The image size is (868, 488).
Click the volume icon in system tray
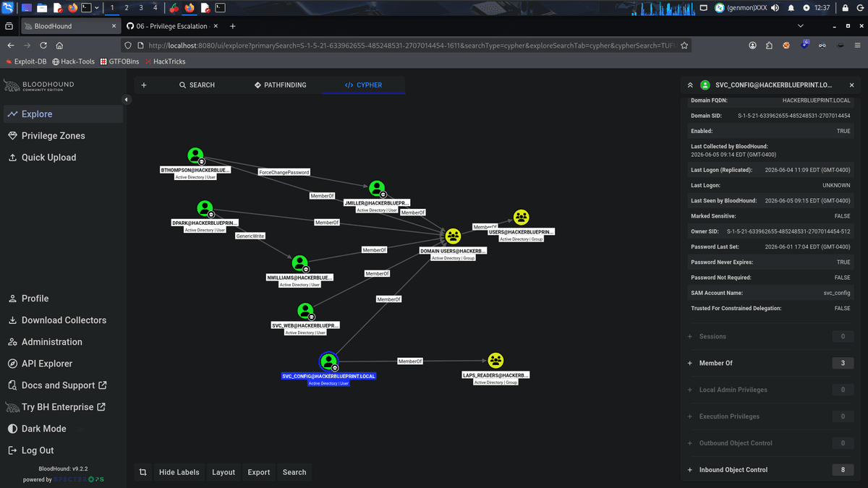pyautogui.click(x=775, y=7)
